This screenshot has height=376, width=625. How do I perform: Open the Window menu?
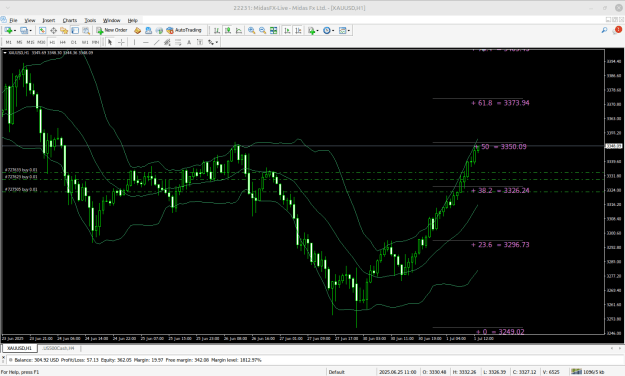112,20
